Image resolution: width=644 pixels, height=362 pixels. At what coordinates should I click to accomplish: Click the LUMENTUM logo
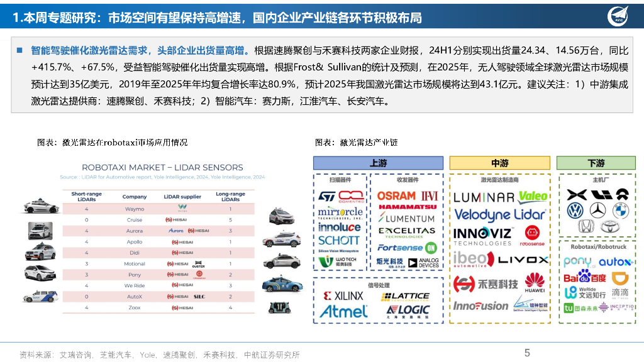coord(406,218)
